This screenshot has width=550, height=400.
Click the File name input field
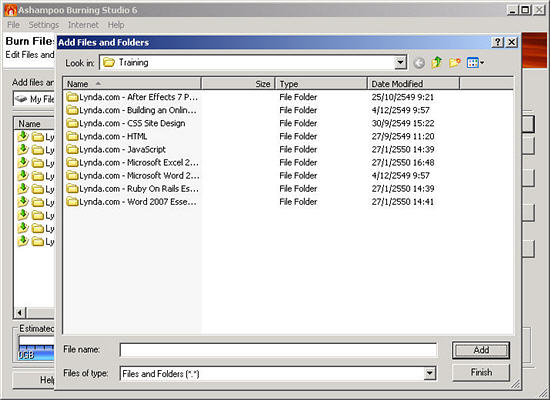click(278, 350)
